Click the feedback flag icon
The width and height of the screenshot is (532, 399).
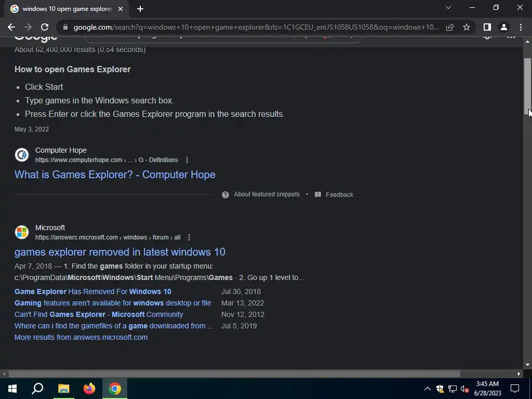point(318,195)
